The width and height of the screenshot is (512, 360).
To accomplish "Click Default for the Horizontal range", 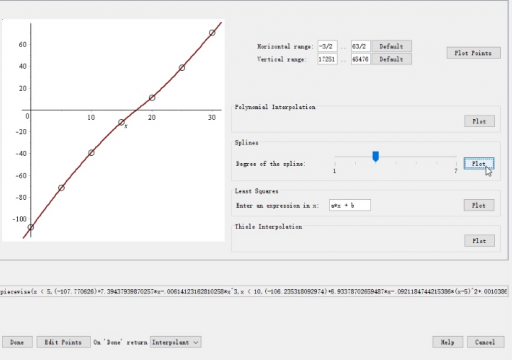I will 392,46.
